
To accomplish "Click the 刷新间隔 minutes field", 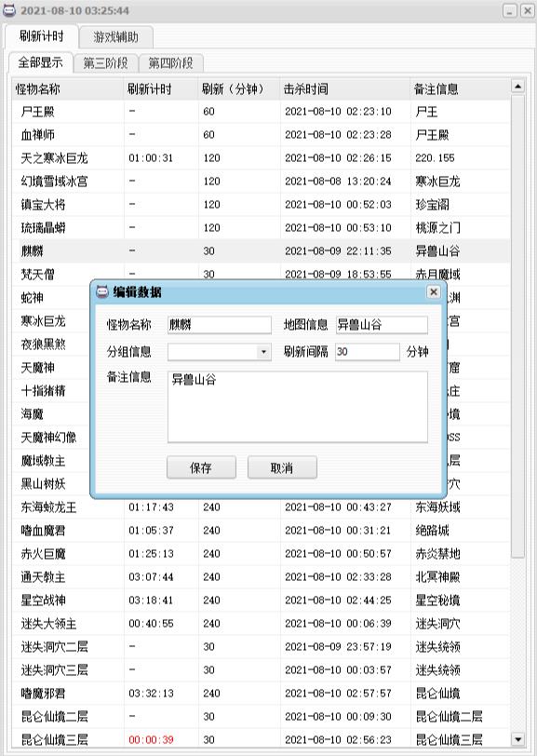I will click(368, 352).
